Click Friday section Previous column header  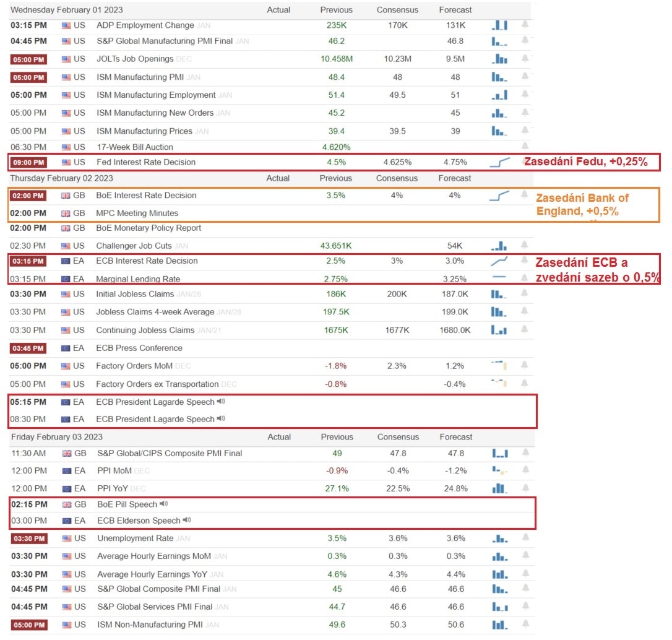tap(337, 437)
